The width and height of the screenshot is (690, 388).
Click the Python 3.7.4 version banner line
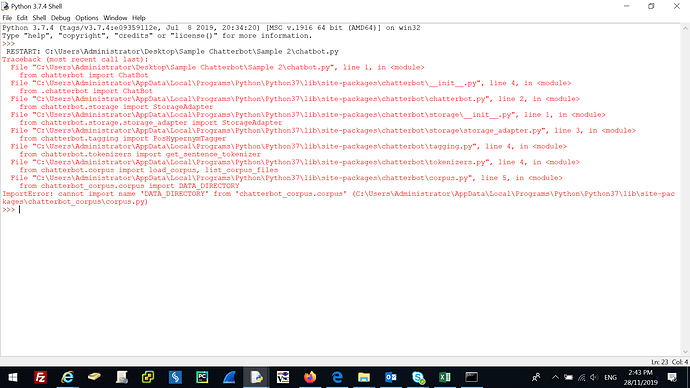(211, 28)
